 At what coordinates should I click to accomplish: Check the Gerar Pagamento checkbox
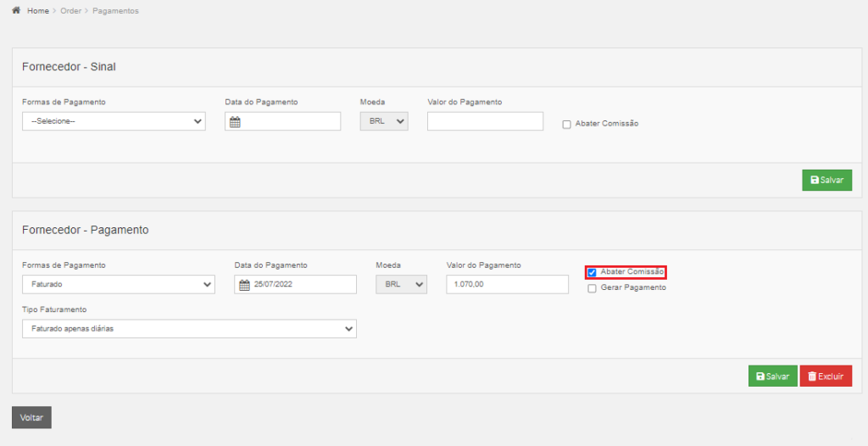click(x=592, y=288)
